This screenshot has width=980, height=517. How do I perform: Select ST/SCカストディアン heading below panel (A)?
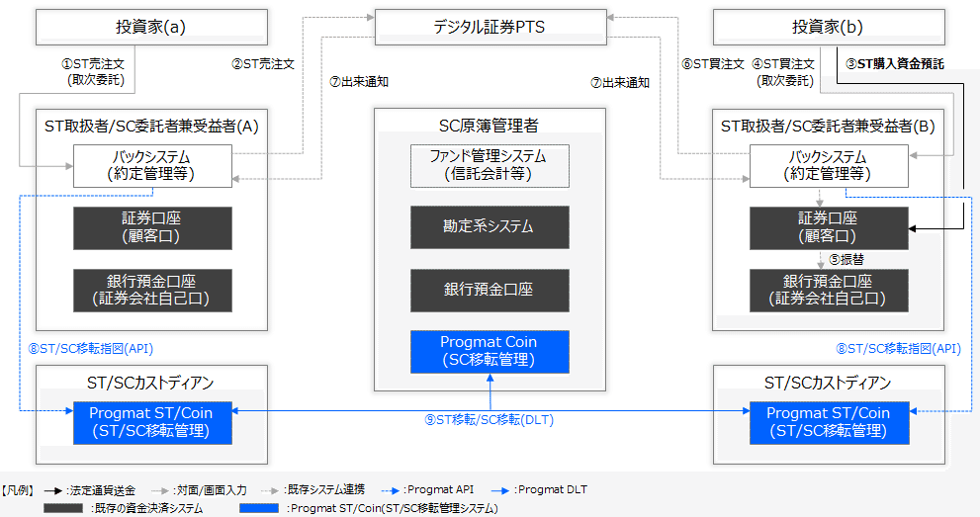coord(150,383)
